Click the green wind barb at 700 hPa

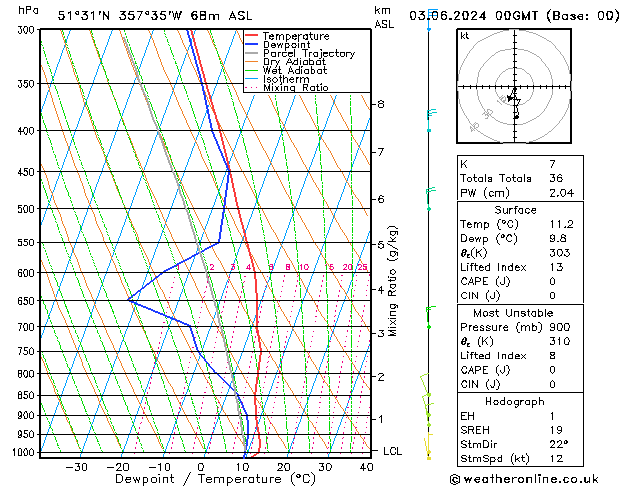click(x=430, y=317)
